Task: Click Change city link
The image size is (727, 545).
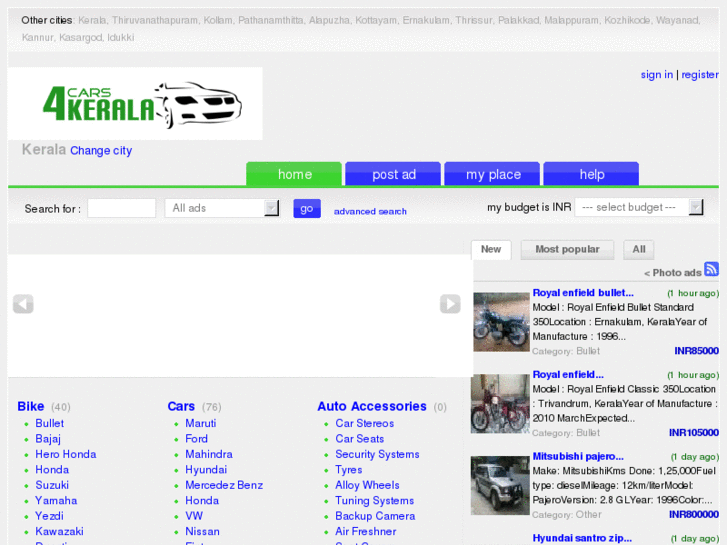Action: (101, 151)
